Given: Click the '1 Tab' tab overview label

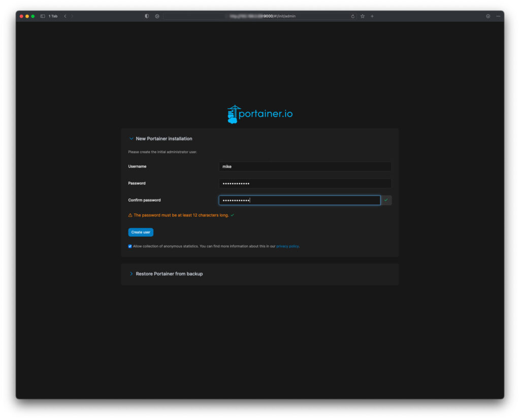Looking at the screenshot, I should [53, 16].
